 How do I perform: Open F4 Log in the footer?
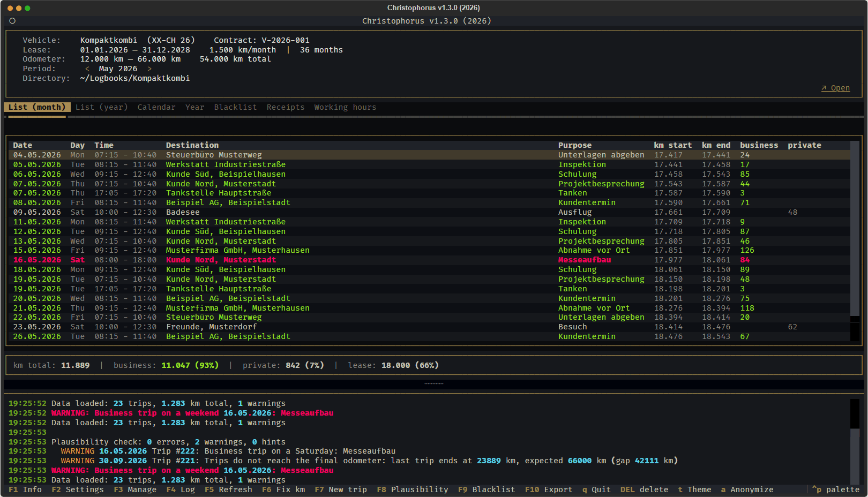click(x=181, y=490)
